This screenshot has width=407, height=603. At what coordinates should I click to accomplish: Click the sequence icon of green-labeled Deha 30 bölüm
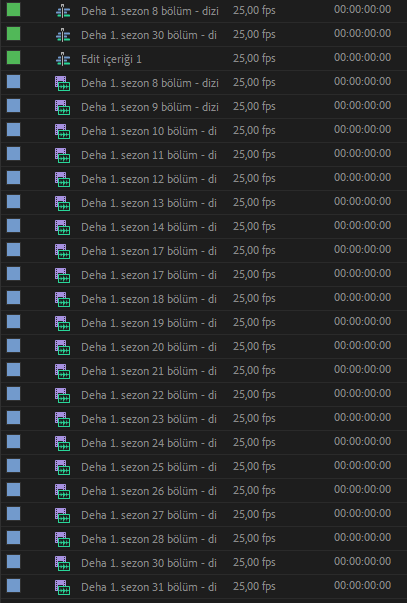[x=63, y=35]
